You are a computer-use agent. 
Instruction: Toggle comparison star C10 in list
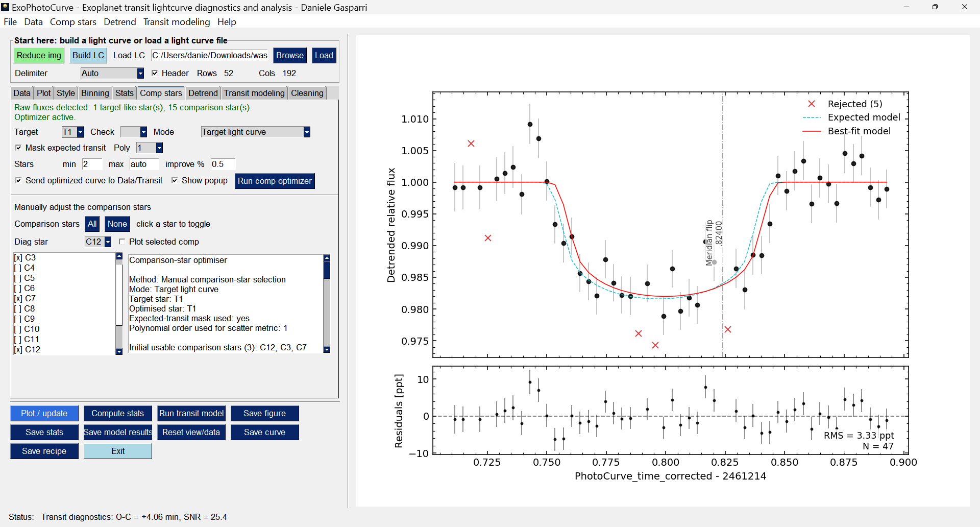pos(27,329)
